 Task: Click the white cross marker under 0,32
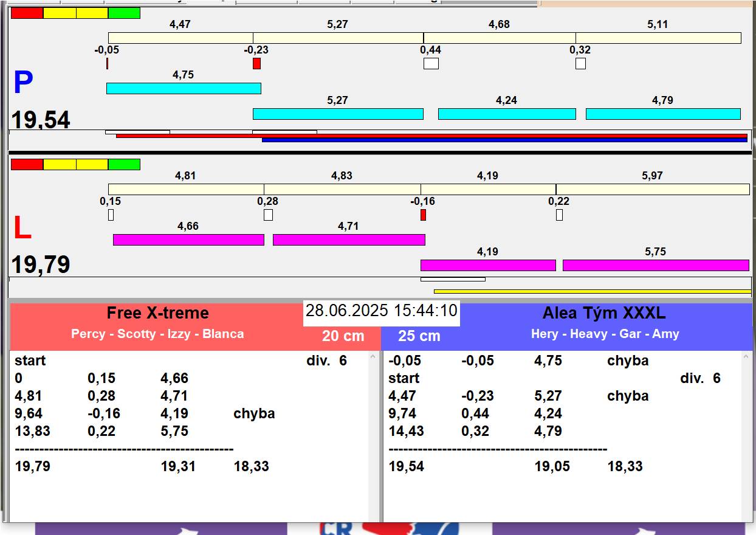coord(580,63)
